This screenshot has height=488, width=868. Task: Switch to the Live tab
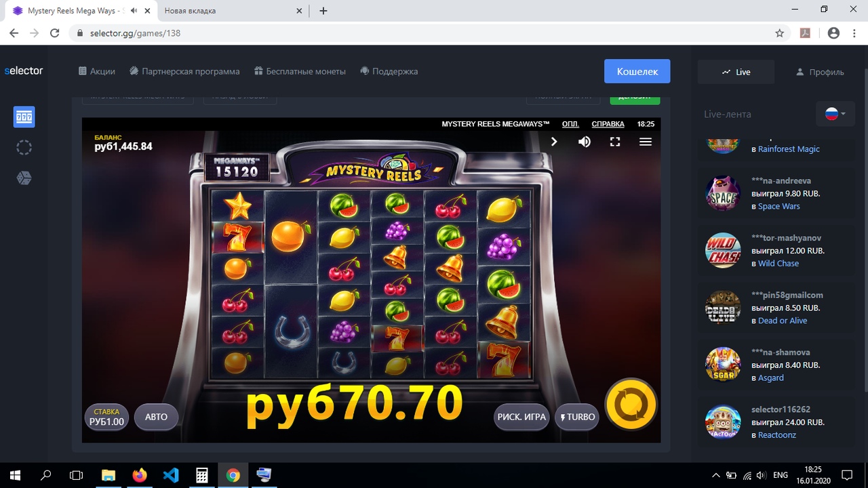click(736, 72)
